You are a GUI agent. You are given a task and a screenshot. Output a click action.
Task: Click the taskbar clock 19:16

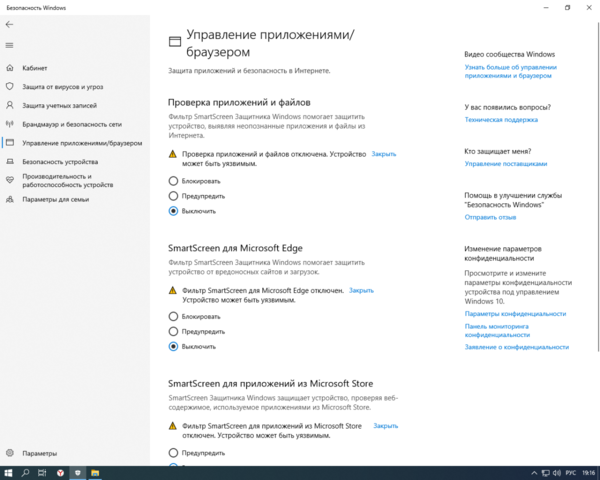pos(589,473)
